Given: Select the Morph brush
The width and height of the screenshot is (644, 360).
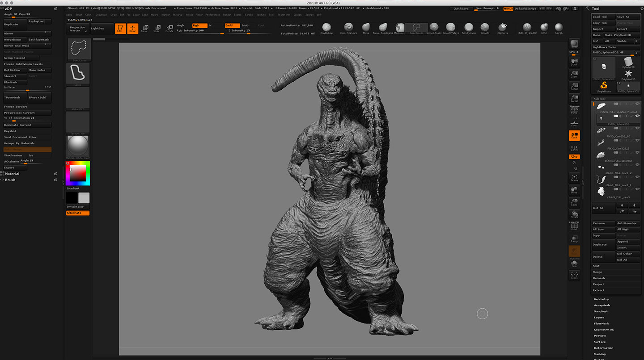Looking at the screenshot, I should pyautogui.click(x=559, y=29).
